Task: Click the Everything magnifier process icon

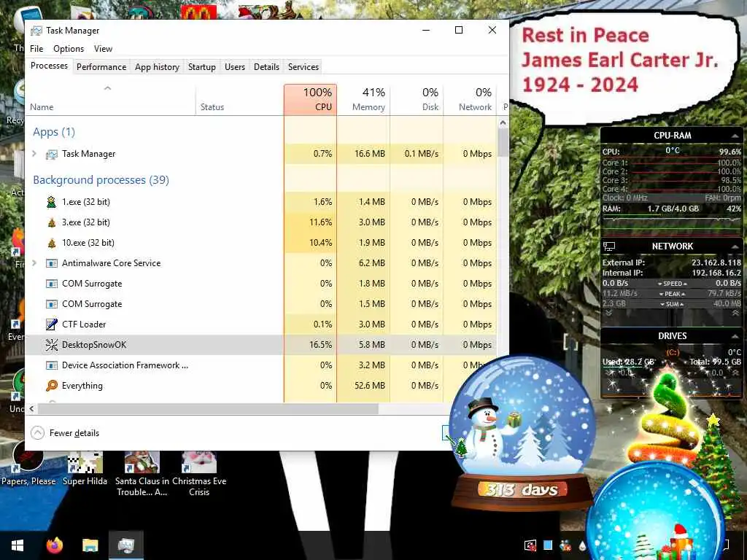Action: pos(52,386)
